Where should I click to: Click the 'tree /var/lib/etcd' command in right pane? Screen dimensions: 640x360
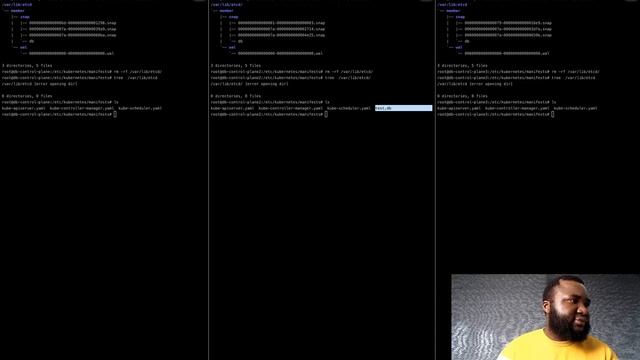coord(573,78)
